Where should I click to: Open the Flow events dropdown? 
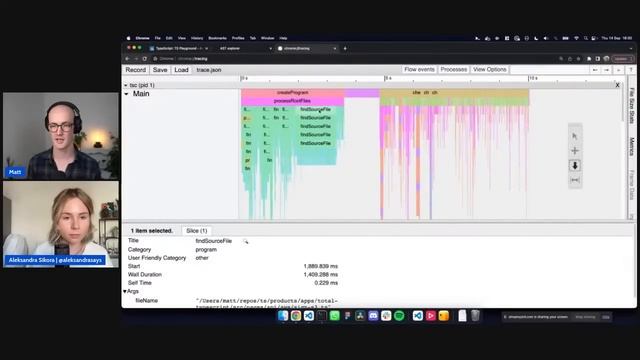click(419, 70)
